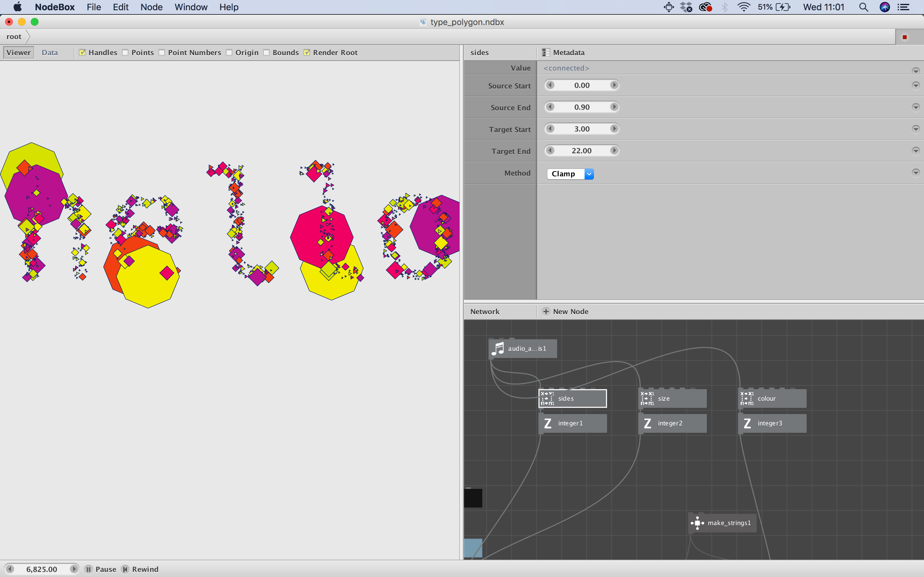Image resolution: width=924 pixels, height=577 pixels.
Task: Expand the Source End options arrow
Action: [x=916, y=107]
